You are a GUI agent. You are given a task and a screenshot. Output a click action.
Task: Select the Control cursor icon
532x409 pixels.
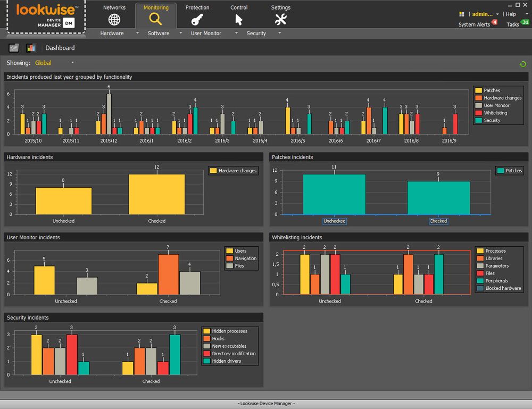[x=239, y=20]
